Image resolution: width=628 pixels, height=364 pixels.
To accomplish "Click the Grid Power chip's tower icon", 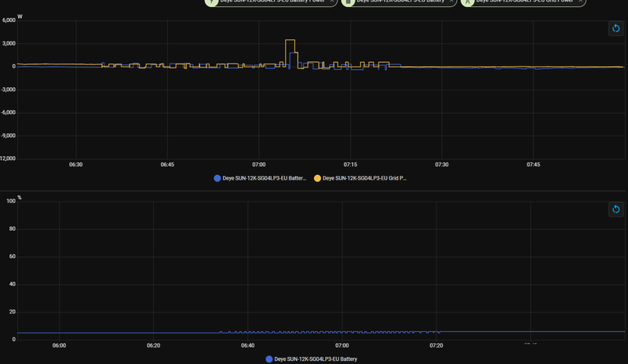I will [x=467, y=2].
